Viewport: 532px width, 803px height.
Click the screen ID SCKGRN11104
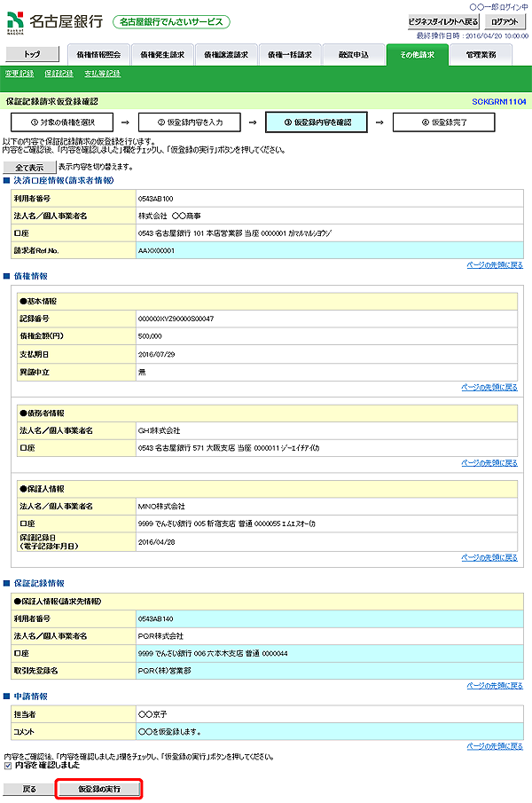click(x=498, y=102)
